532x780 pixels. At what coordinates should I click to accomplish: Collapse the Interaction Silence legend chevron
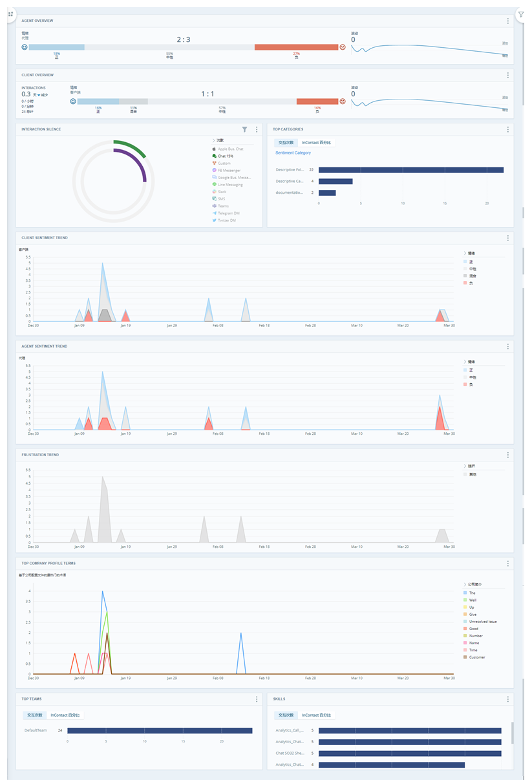pos(213,140)
